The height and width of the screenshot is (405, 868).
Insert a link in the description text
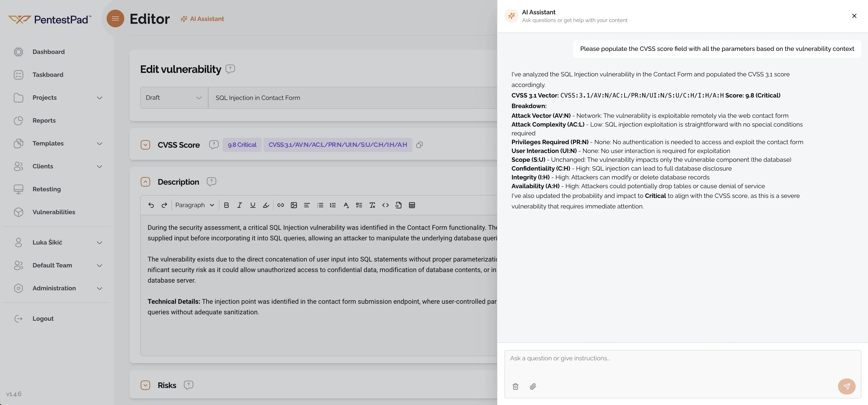[280, 205]
